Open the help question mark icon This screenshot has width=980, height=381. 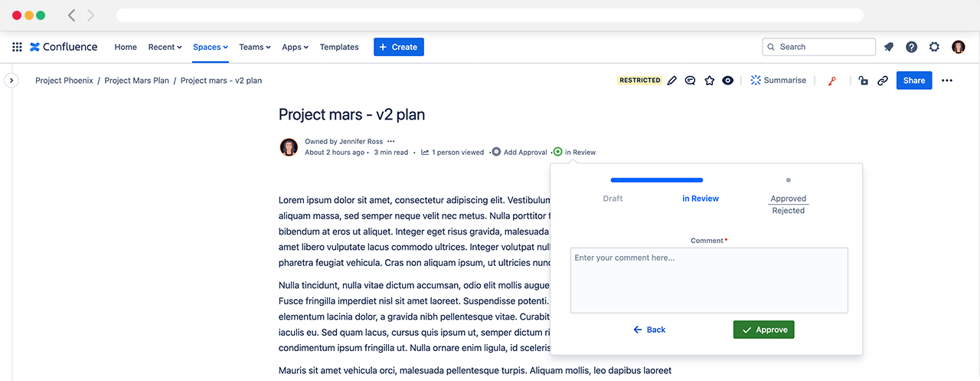(911, 47)
